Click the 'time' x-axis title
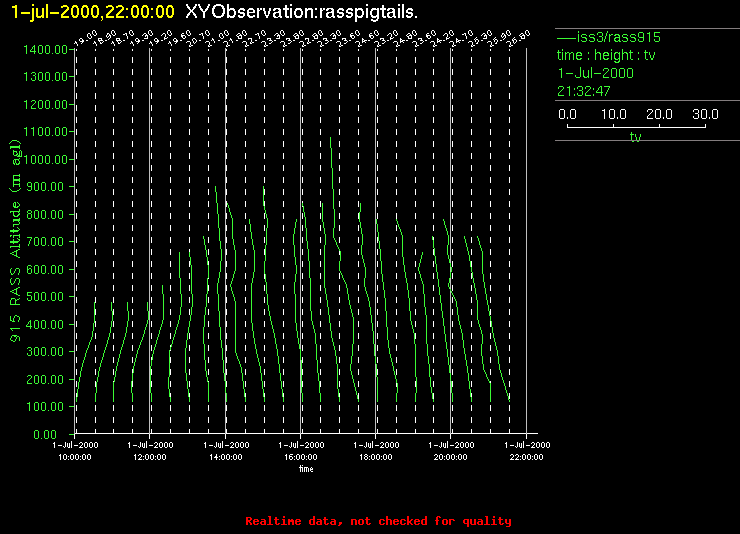Screen dimensions: 740x534 [x=306, y=469]
